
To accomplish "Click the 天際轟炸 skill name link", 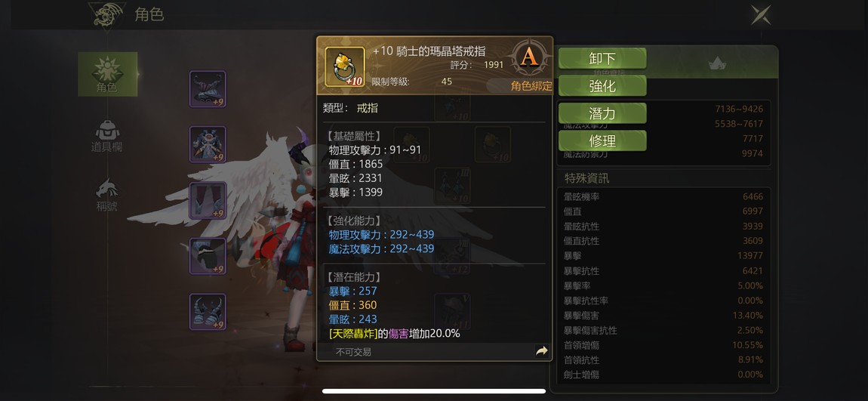I will pos(353,334).
